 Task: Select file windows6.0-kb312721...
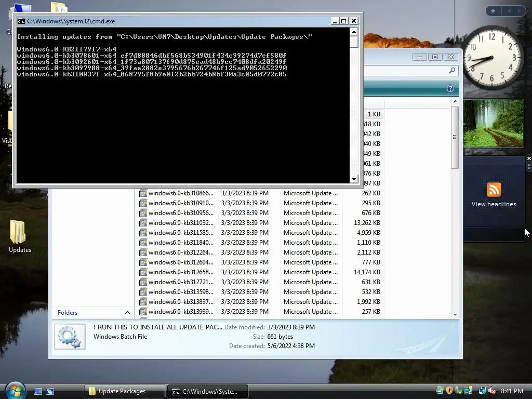click(x=181, y=282)
